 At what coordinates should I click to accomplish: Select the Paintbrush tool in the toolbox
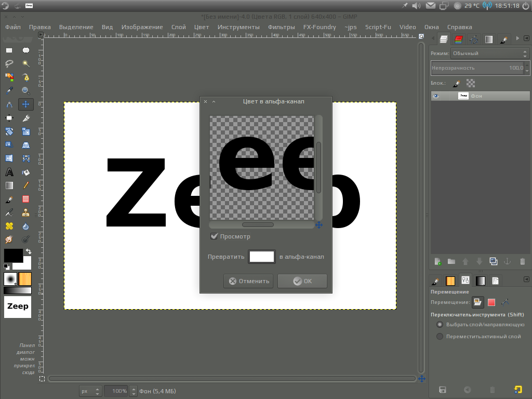[9, 199]
